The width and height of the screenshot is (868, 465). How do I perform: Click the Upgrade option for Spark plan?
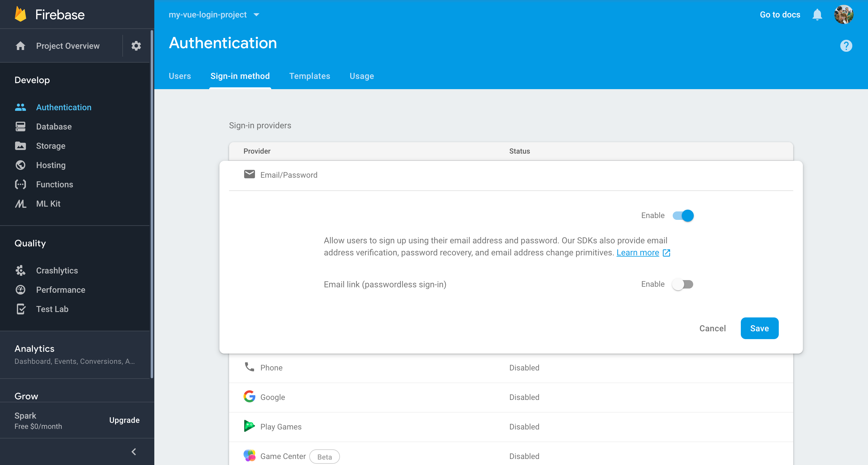(124, 420)
